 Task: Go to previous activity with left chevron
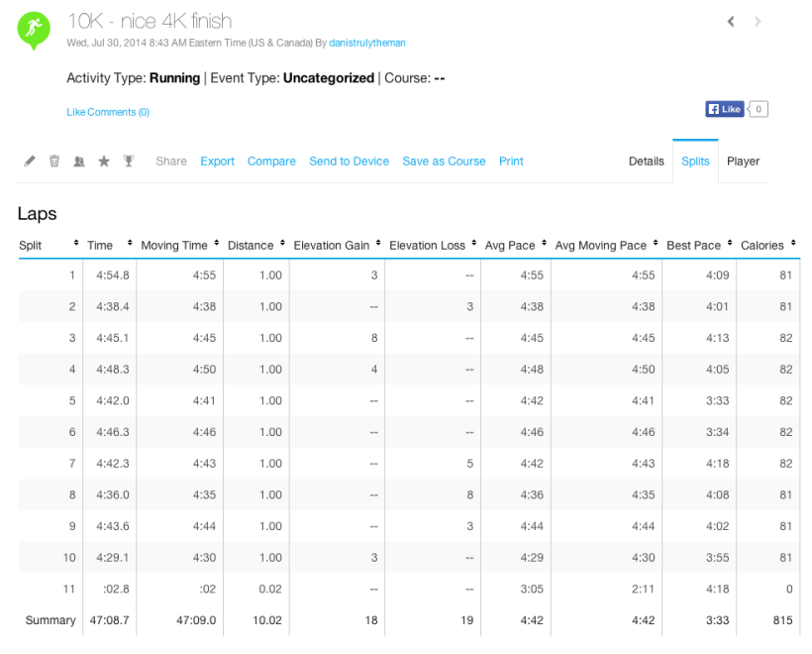click(730, 21)
